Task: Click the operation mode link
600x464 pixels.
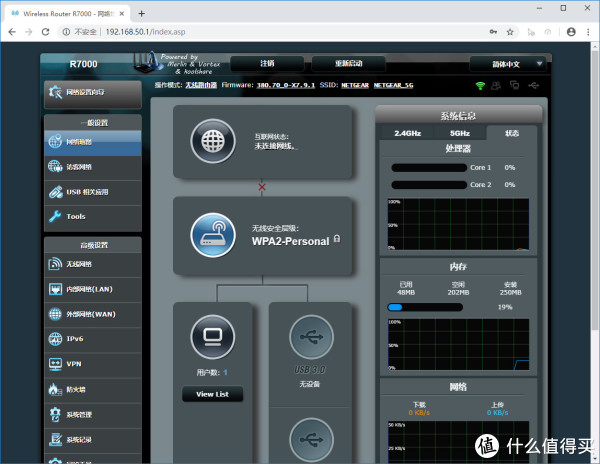Action: click(201, 85)
